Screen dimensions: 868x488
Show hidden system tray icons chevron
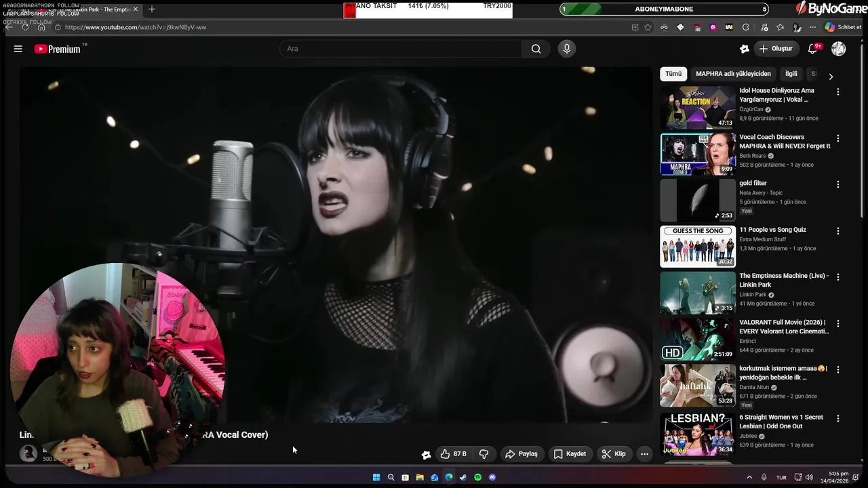(749, 477)
